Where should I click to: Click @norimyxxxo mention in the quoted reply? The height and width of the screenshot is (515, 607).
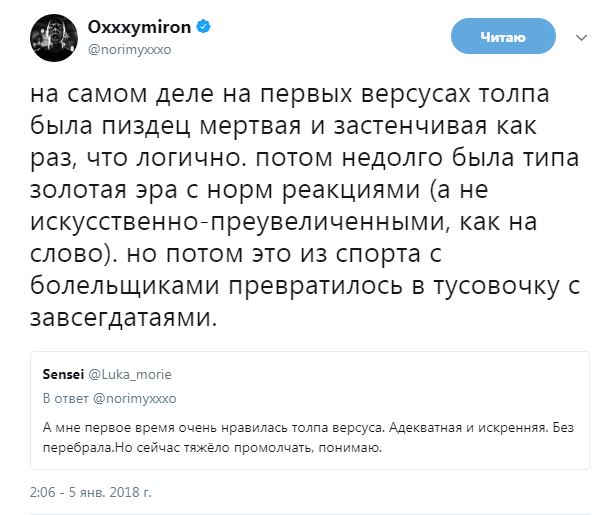tap(137, 398)
